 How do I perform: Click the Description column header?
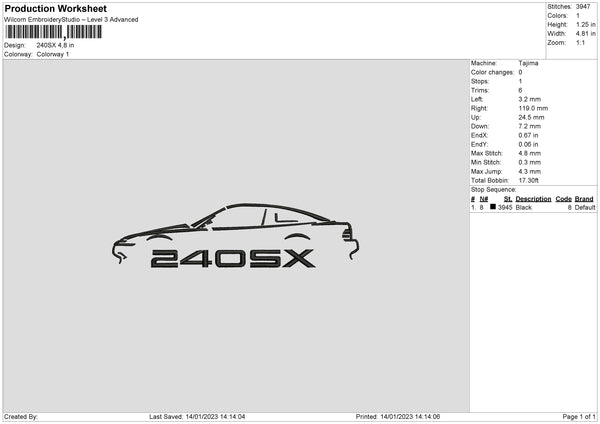coord(533,199)
